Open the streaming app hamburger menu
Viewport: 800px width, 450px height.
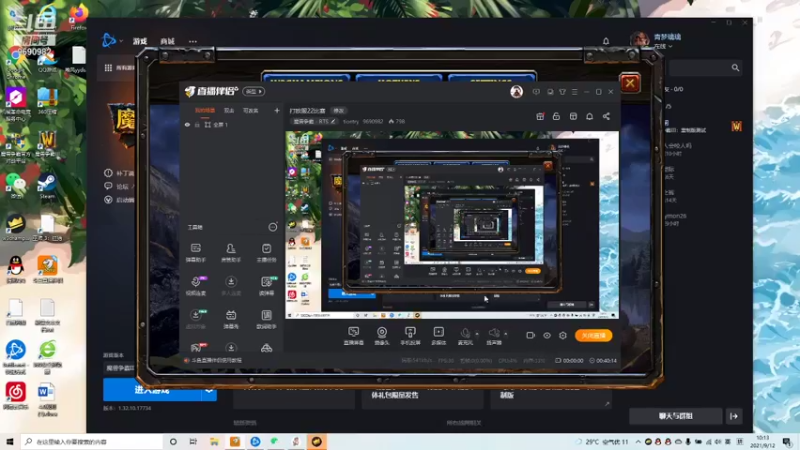click(x=574, y=92)
